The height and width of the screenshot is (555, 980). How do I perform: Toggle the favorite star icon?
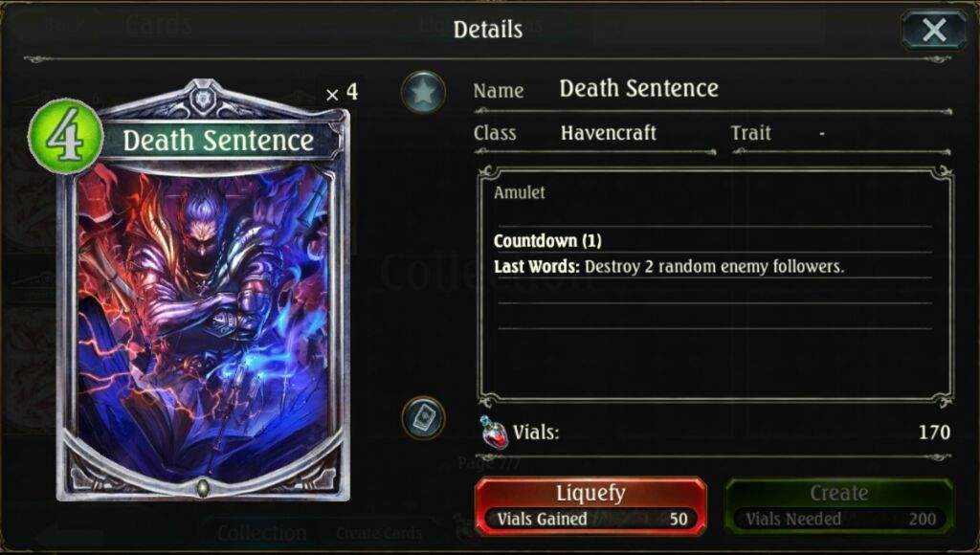click(423, 93)
